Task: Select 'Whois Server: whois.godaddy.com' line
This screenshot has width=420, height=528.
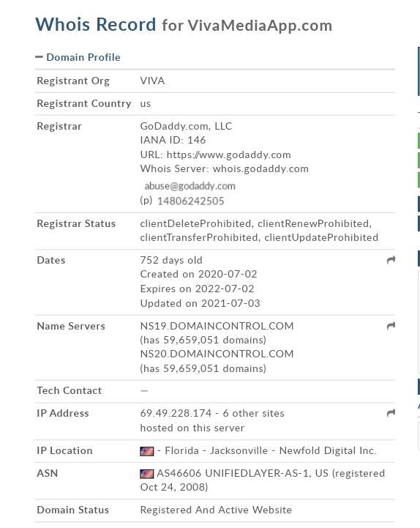Action: click(225, 168)
